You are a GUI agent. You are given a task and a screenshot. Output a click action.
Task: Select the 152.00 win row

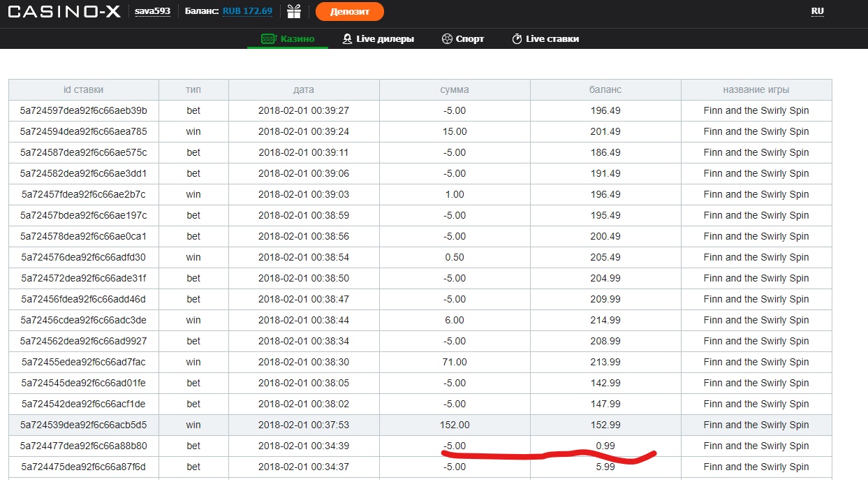click(420, 425)
